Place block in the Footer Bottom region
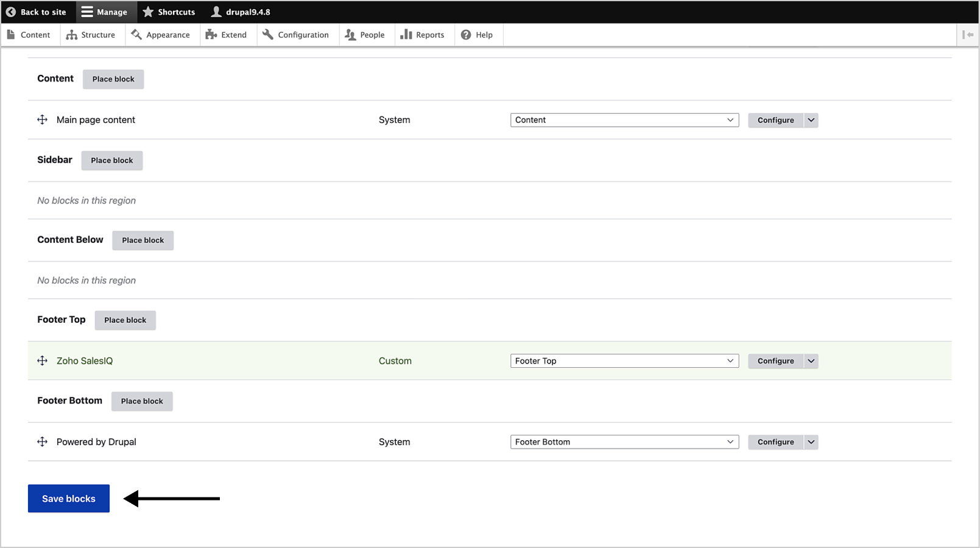Viewport: 980px width, 548px height. 142,401
